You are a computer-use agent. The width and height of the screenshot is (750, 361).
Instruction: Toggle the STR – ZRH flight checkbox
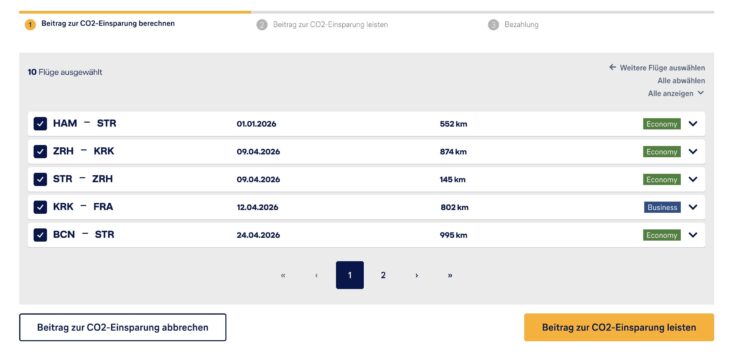40,179
